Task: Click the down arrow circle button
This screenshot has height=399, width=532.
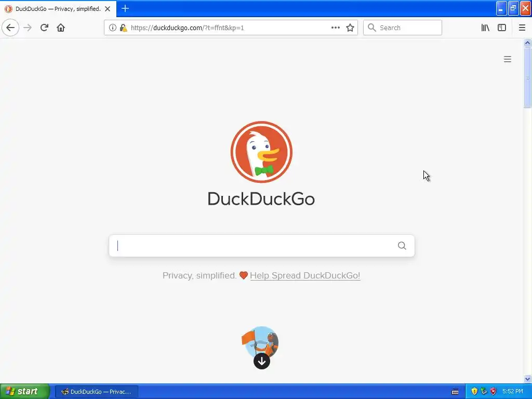Action: (x=262, y=361)
